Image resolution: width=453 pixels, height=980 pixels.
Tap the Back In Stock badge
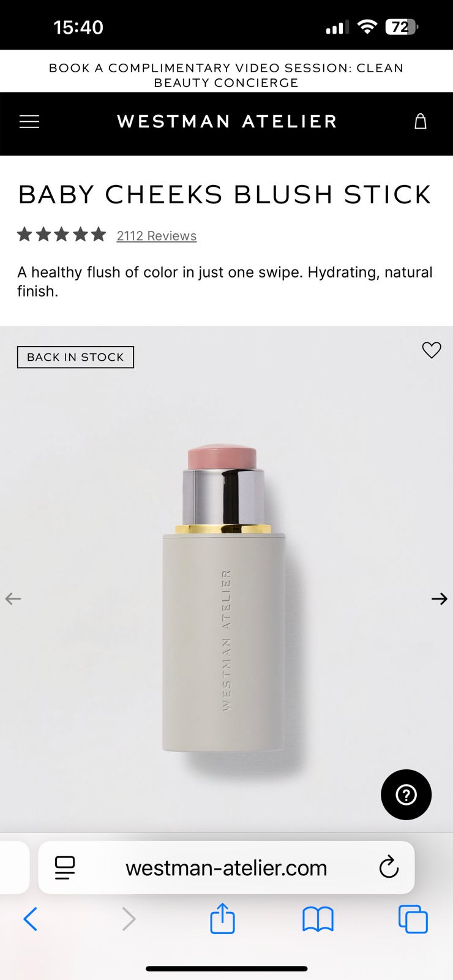coord(75,357)
